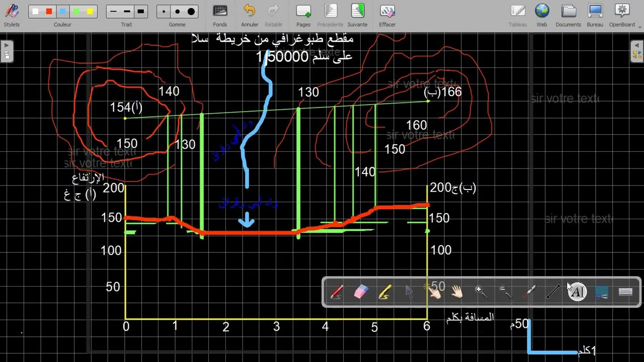Pick the large eraser size in Gomme
Image resolution: width=644 pixels, height=362 pixels.
click(191, 11)
